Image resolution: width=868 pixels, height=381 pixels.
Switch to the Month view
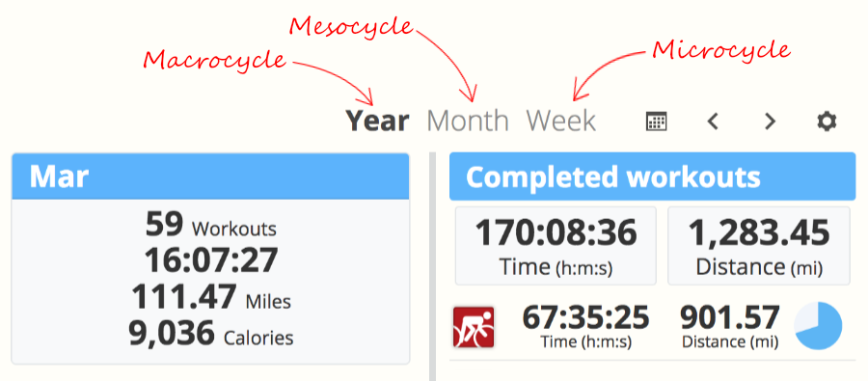click(x=468, y=121)
